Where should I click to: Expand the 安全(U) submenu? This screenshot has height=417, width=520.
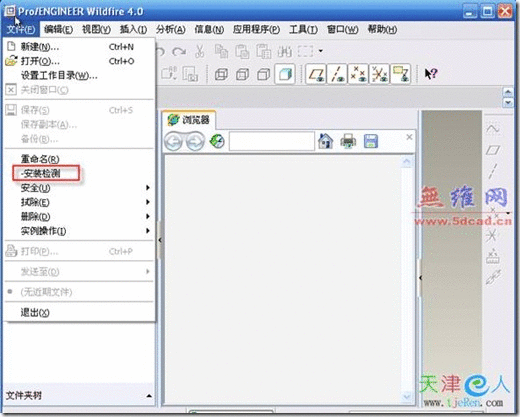[x=79, y=188]
